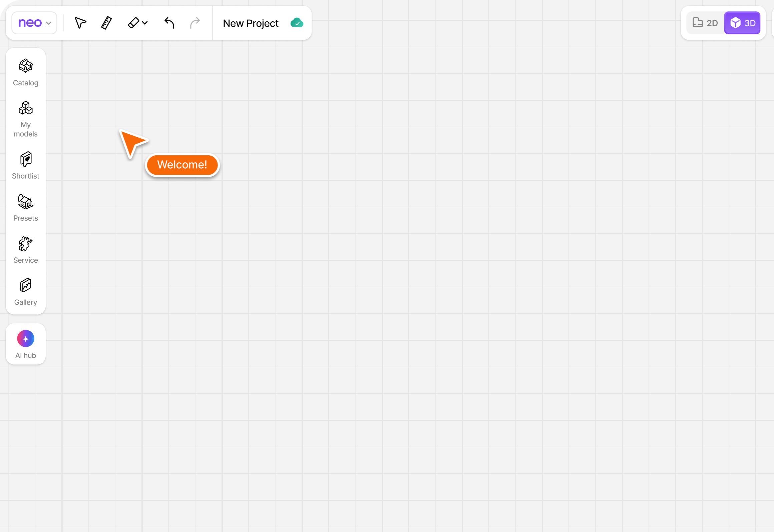Undo the last action
Viewport: 774px width, 532px height.
(169, 23)
